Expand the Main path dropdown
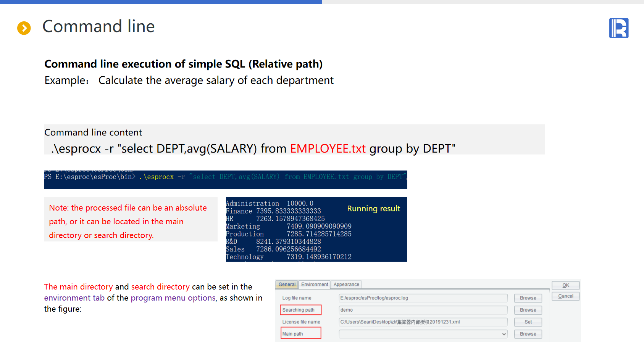The width and height of the screenshot is (644, 362). coord(504,334)
